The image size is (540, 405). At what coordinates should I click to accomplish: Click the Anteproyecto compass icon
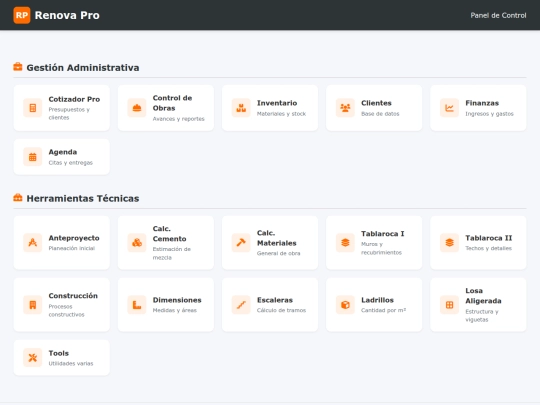click(x=33, y=242)
